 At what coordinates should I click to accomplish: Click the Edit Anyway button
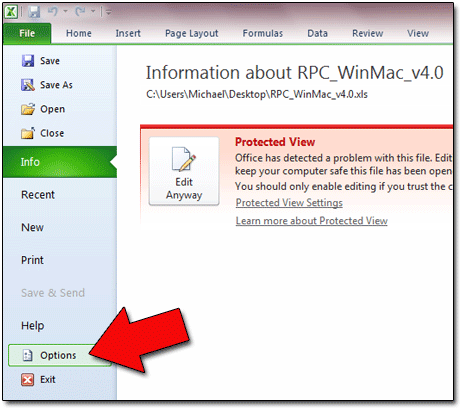(184, 171)
